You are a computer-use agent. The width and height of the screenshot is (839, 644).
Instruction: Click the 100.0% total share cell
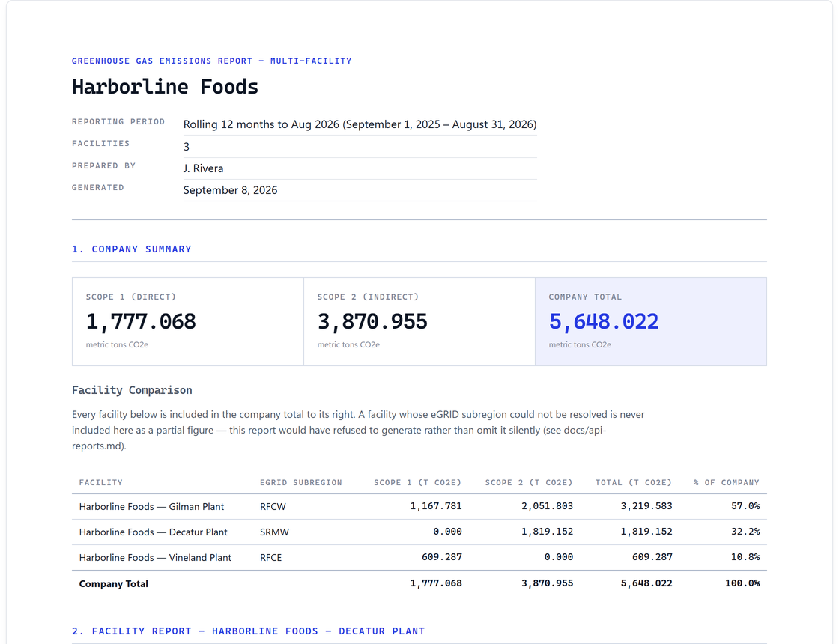pos(742,583)
